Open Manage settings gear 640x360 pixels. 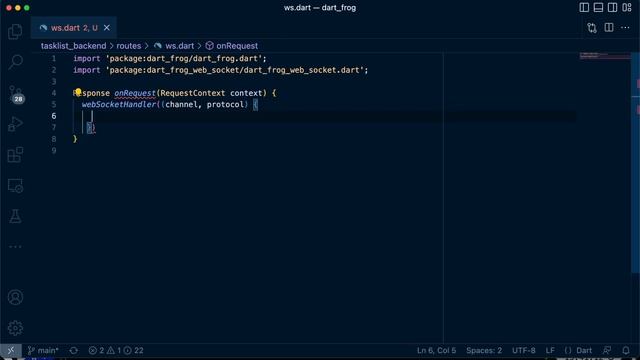15,328
